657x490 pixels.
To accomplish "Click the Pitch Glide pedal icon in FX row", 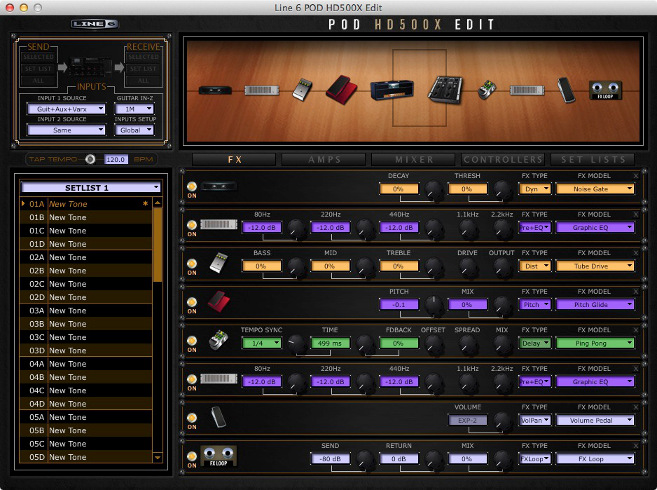I will (x=219, y=301).
